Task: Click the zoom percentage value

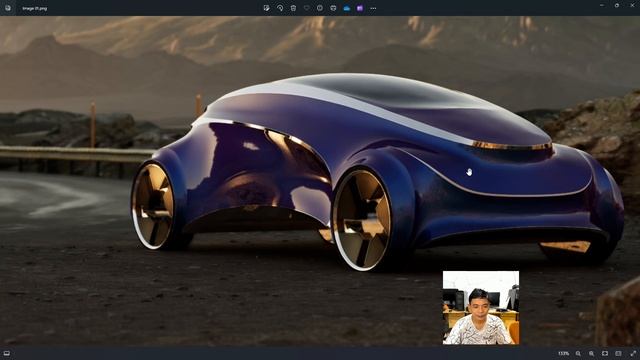Action: coord(564,353)
